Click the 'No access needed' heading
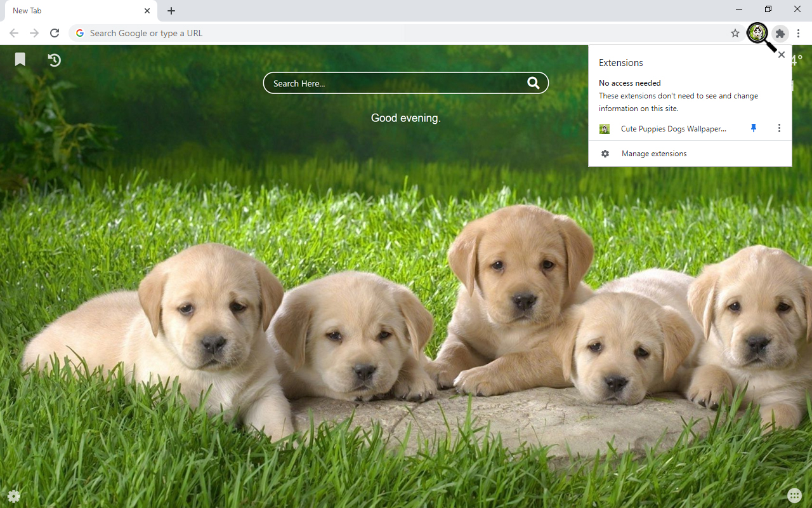 click(x=630, y=83)
